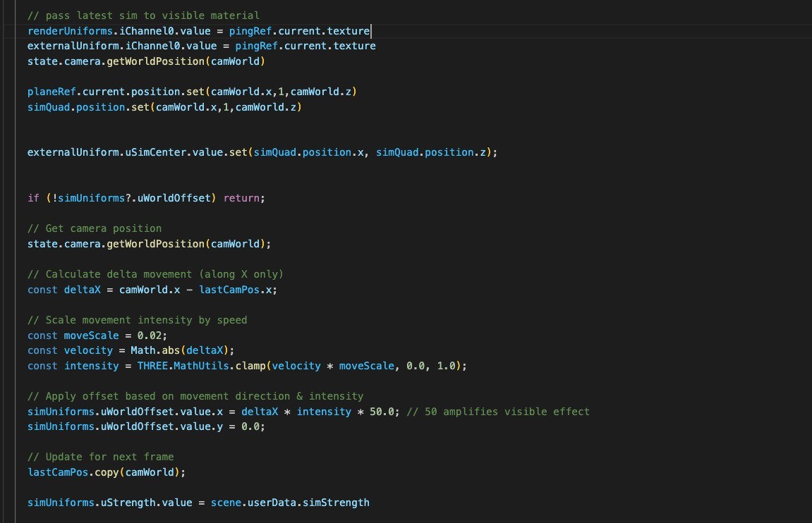Click the 0.02 value of moveScale
The height and width of the screenshot is (523, 812).
pos(150,336)
